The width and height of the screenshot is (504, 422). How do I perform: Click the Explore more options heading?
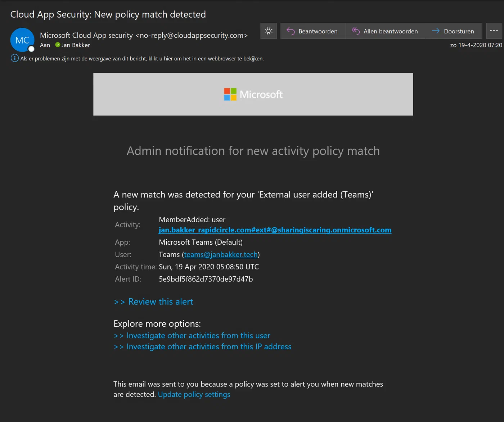tap(157, 324)
